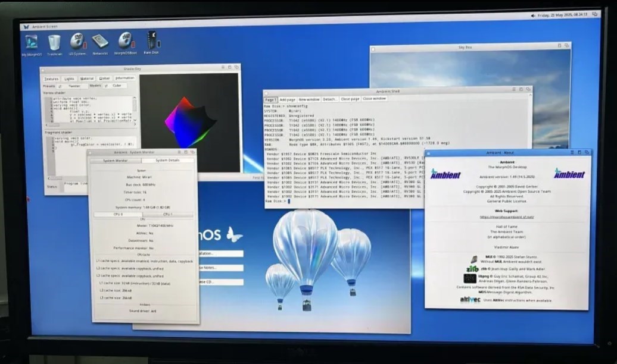This screenshot has width=617, height=364.
Task: Open the Ambient web support link
Action: pos(507,217)
